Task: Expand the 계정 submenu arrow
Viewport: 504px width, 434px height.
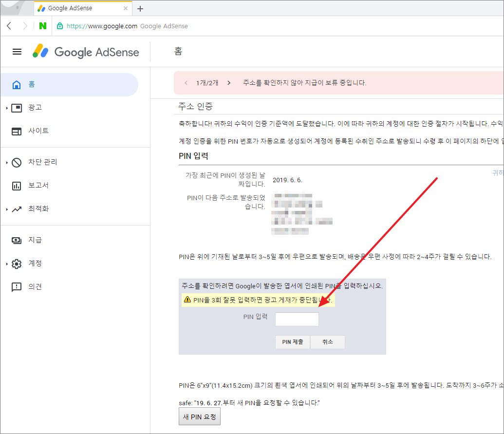Action: pyautogui.click(x=7, y=264)
